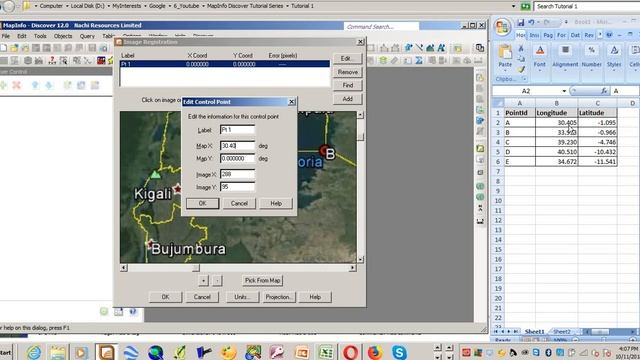The height and width of the screenshot is (360, 640).
Task: Click the zoom out minus button
Action: point(217,280)
